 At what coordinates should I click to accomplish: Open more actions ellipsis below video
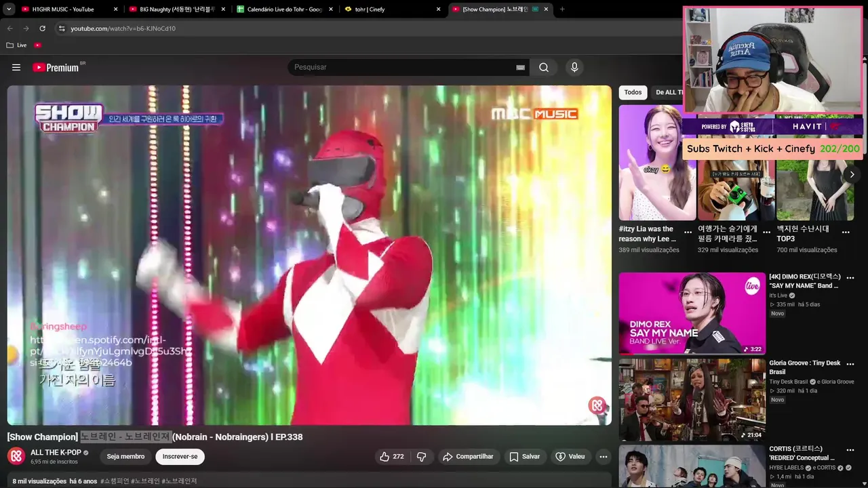(x=604, y=456)
